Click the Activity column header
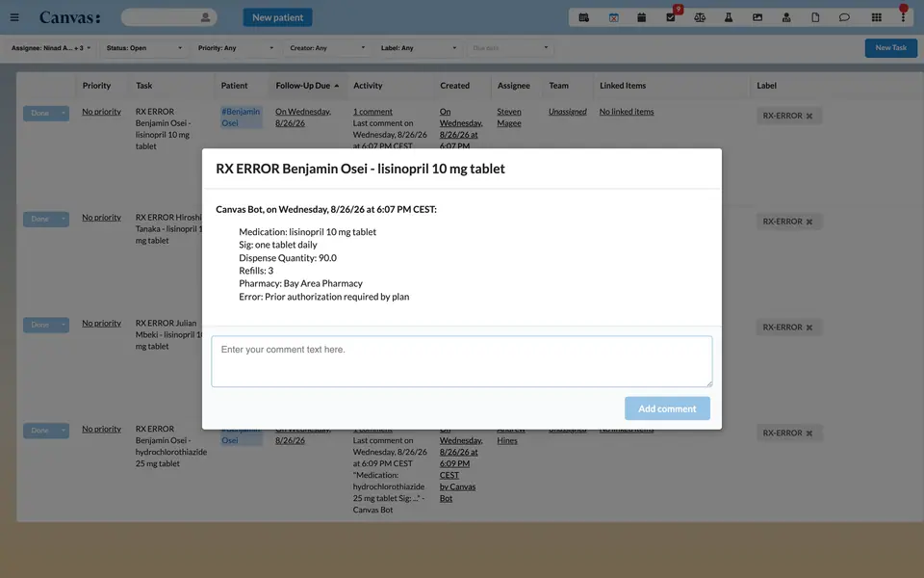 point(368,86)
